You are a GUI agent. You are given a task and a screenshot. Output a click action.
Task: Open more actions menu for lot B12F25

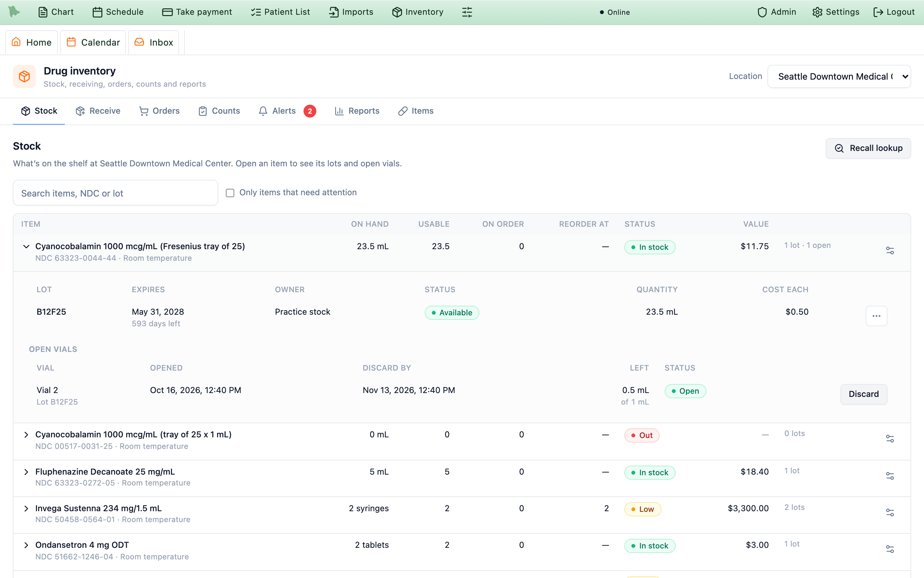pyautogui.click(x=876, y=316)
